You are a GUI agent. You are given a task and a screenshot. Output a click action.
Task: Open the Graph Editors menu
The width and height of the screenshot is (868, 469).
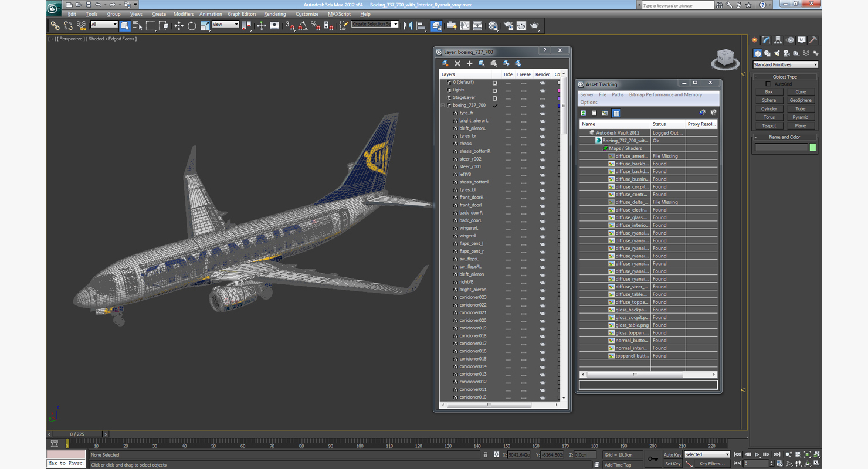click(x=242, y=14)
